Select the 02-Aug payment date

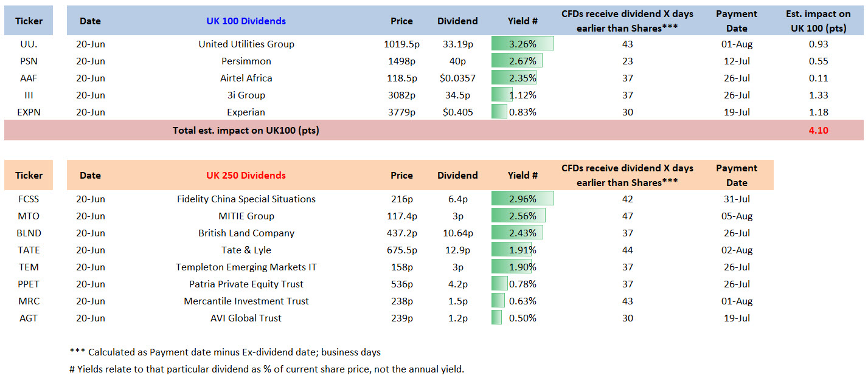tap(737, 250)
